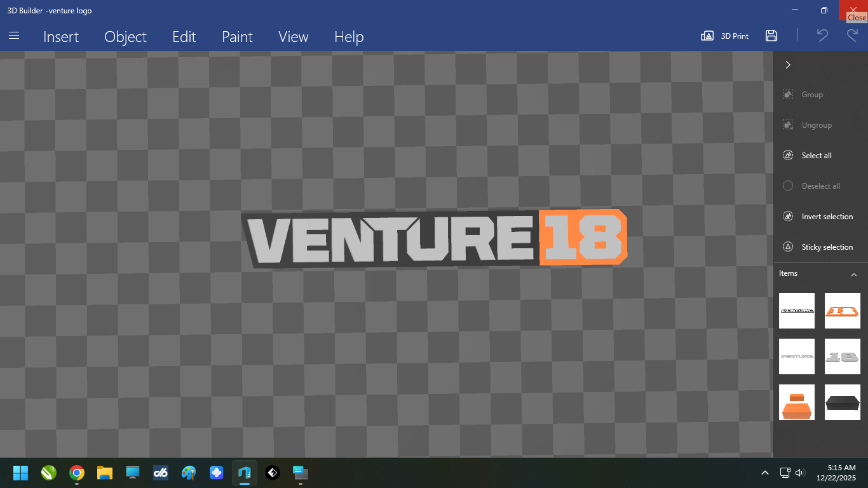The image size is (868, 488).
Task: Save the model with floppy disk icon
Action: 771,36
